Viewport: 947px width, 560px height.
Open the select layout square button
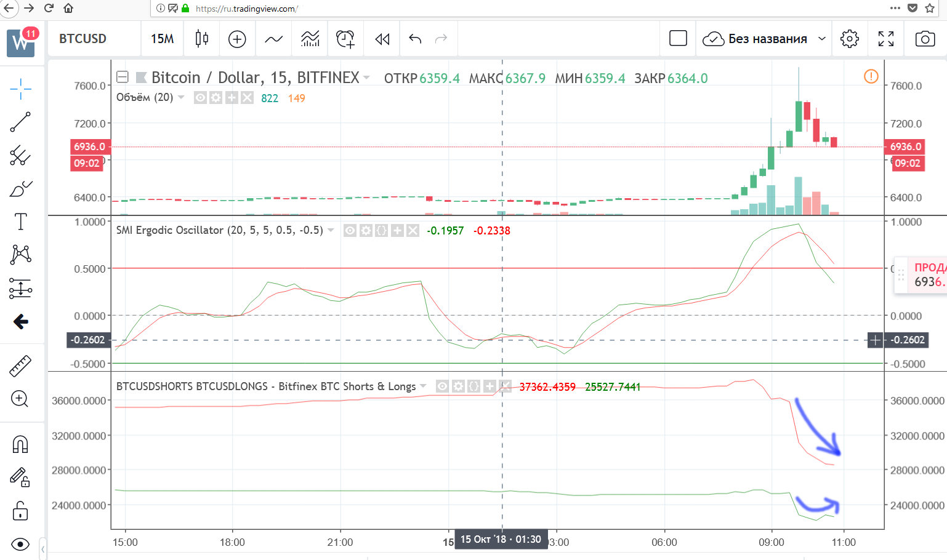pyautogui.click(x=678, y=38)
